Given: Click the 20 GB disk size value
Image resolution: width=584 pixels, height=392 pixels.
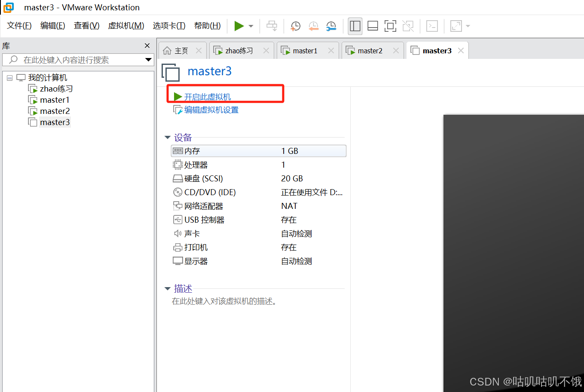Looking at the screenshot, I should 292,178.
